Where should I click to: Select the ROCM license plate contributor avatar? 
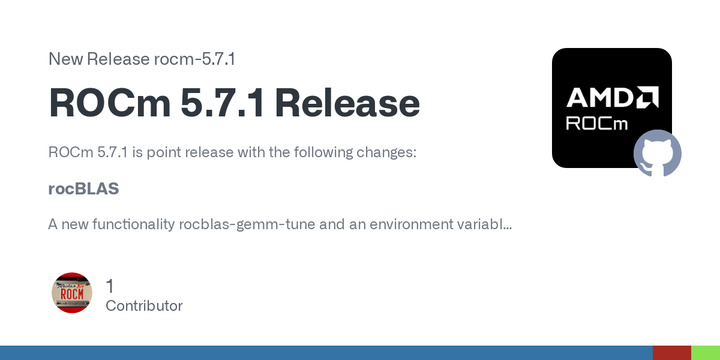(72, 293)
